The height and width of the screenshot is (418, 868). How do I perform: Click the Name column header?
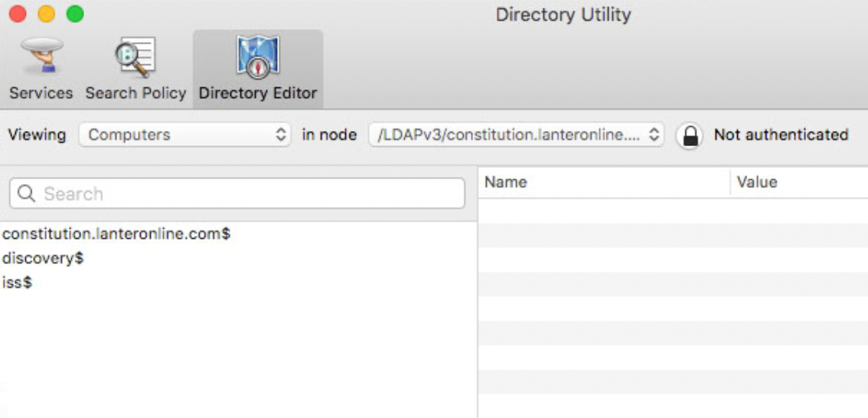point(506,182)
